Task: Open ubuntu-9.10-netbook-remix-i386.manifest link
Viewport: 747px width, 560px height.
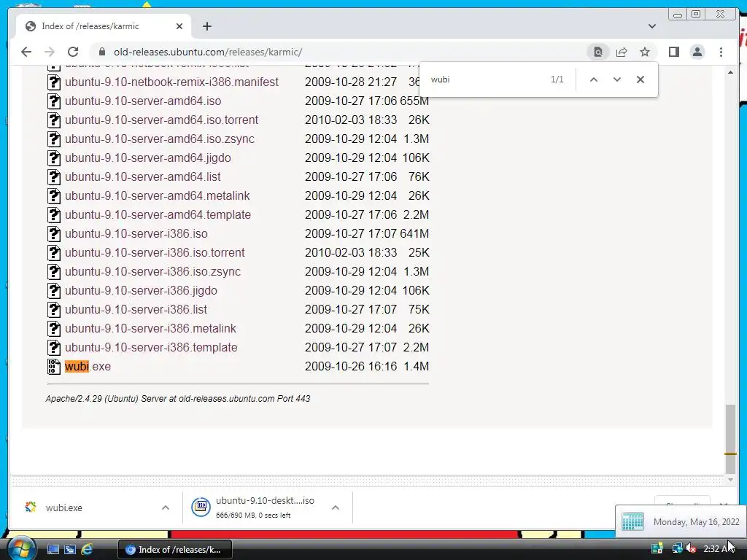Action: (171, 82)
